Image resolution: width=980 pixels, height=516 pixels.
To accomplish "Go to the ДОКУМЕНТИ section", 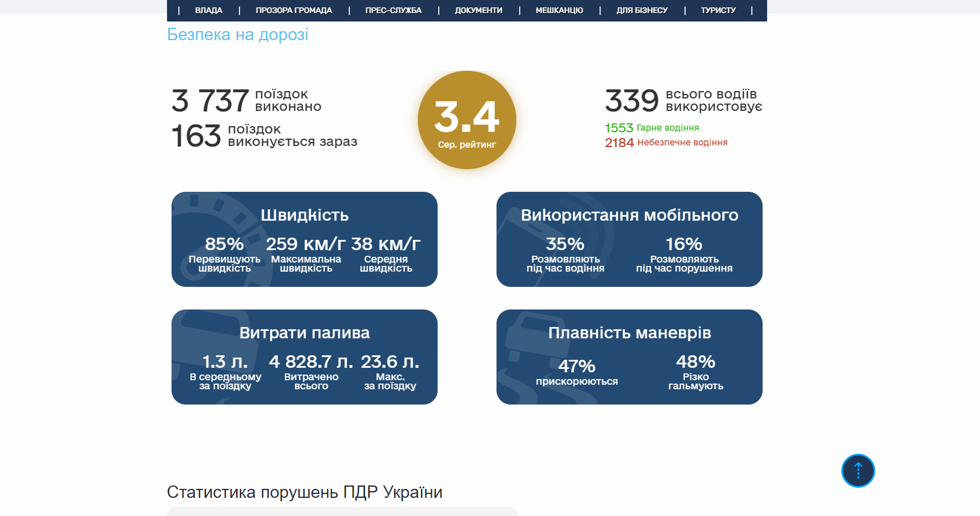I will (478, 10).
